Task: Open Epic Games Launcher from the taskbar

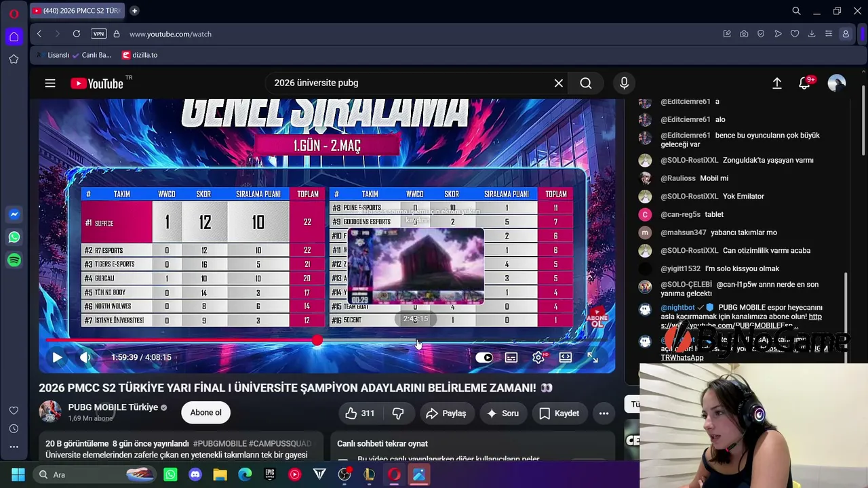Action: click(270, 474)
